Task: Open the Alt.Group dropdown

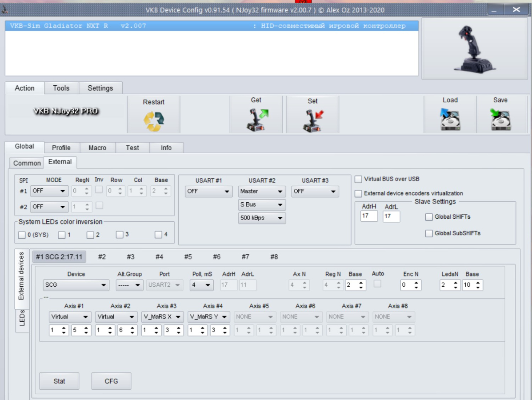Action: point(129,285)
